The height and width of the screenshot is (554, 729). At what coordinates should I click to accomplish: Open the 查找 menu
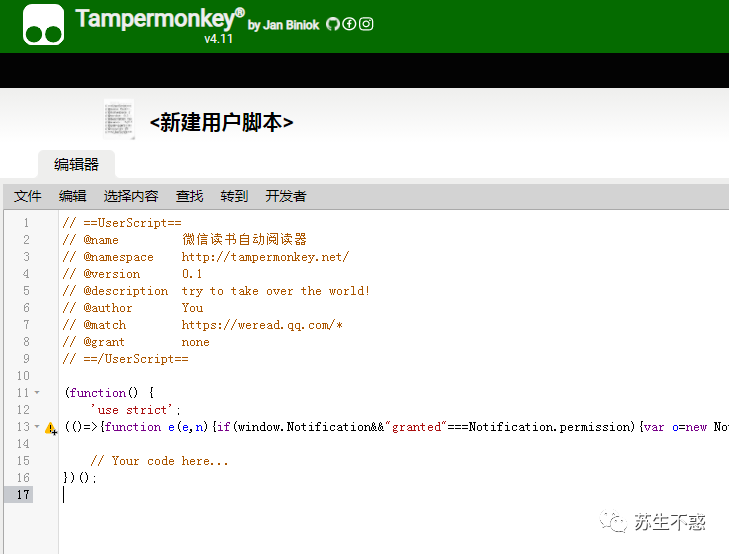(x=189, y=196)
